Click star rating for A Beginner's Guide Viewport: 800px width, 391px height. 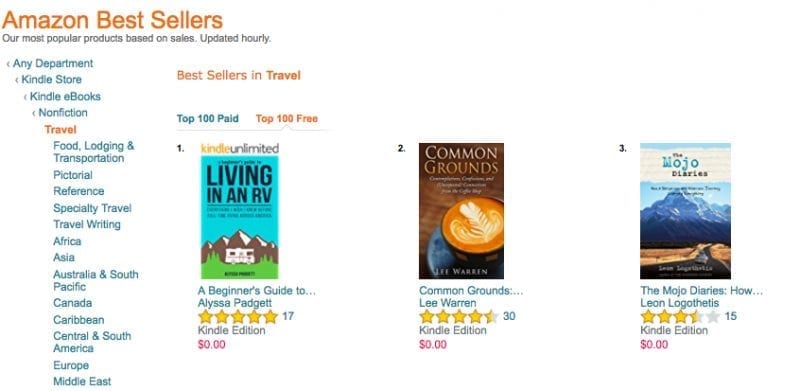point(238,316)
